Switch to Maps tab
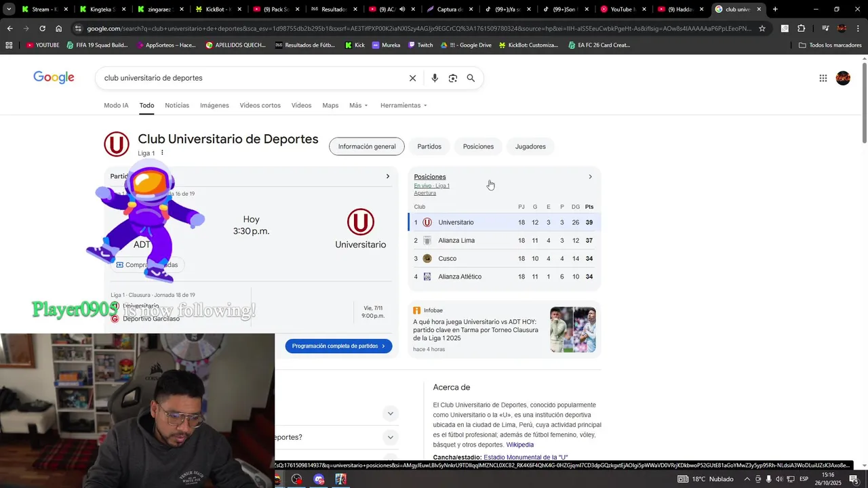Image resolution: width=868 pixels, height=488 pixels. coord(330,105)
